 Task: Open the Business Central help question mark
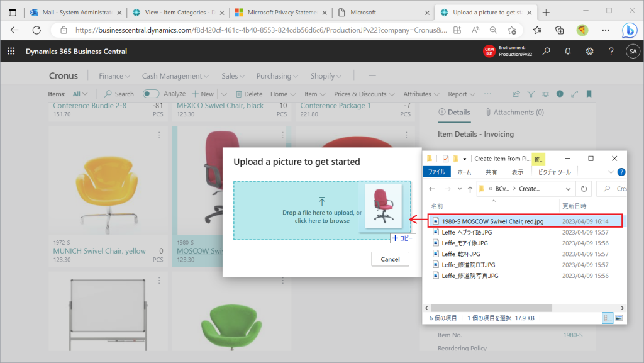pos(611,52)
